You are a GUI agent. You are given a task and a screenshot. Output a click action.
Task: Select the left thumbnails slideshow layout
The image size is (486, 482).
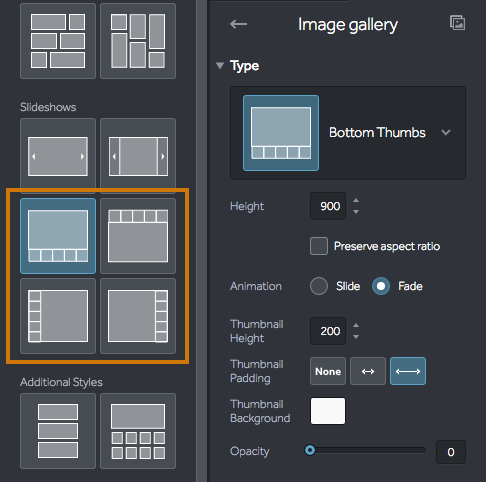58,316
